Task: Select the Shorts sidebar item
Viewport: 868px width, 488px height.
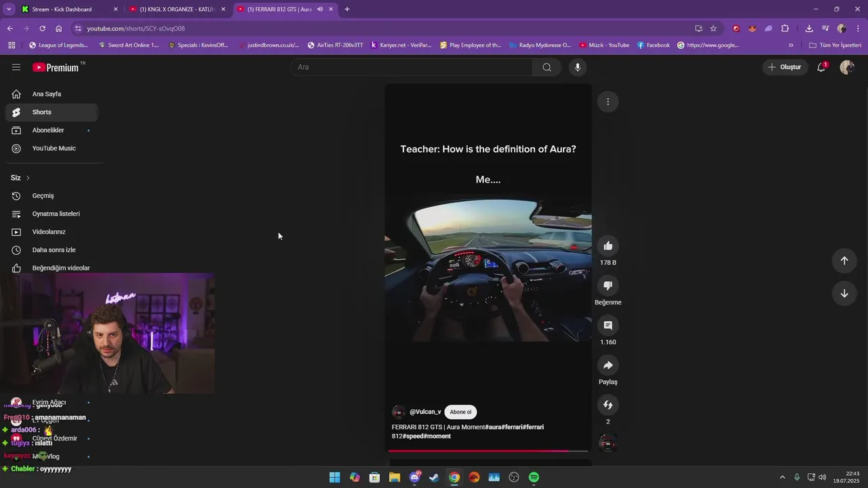Action: click(52, 112)
